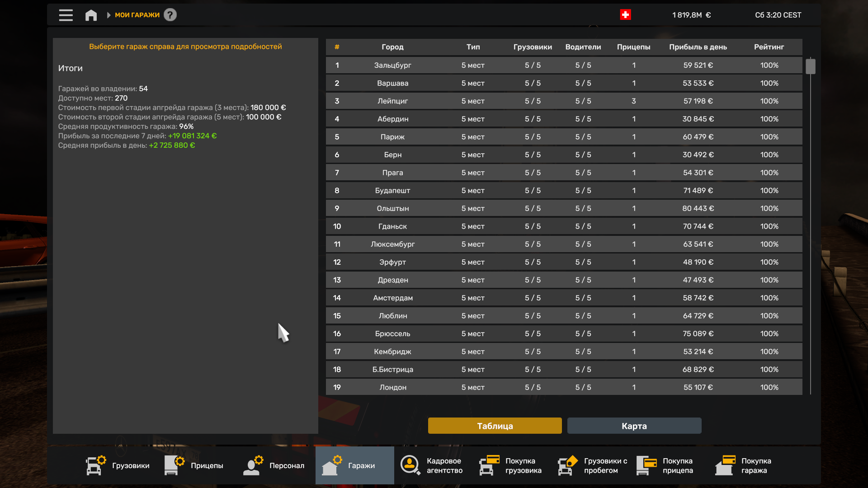The image size is (868, 488).
Task: Sort by Прибыль в день column header
Action: coord(698,47)
